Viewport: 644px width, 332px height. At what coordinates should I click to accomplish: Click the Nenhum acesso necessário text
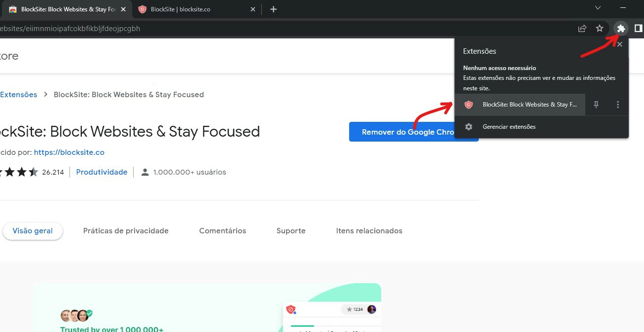(x=500, y=68)
